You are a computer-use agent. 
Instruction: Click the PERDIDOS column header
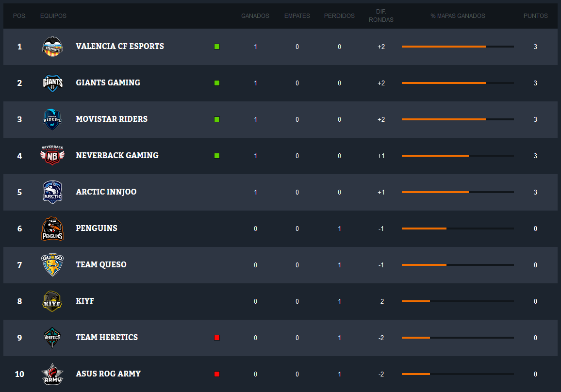(339, 16)
